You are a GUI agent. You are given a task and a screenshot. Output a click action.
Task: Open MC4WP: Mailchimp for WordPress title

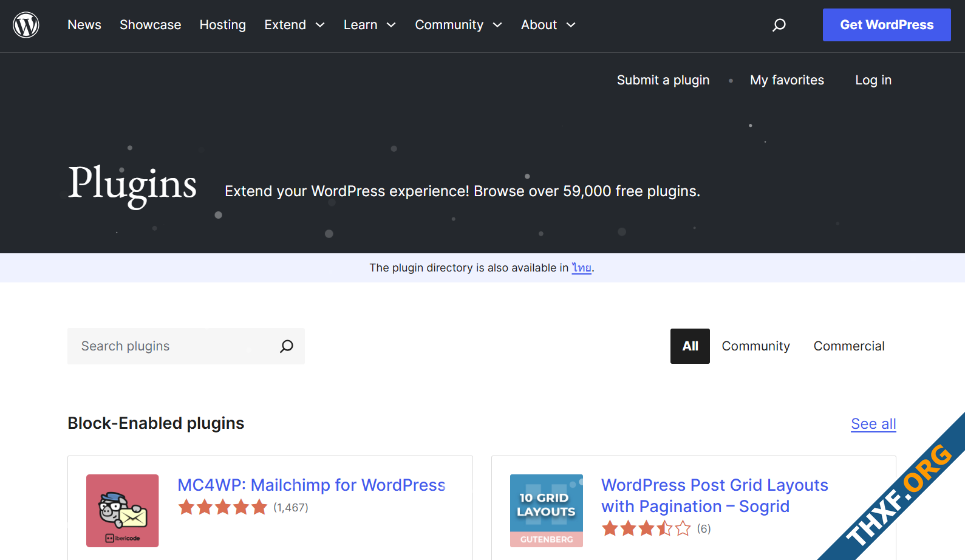[312, 485]
